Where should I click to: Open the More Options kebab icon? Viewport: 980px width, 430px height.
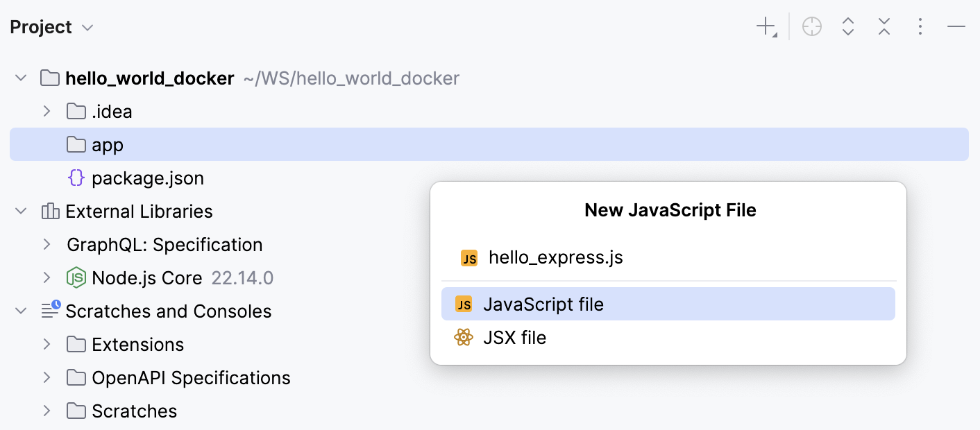point(920,26)
